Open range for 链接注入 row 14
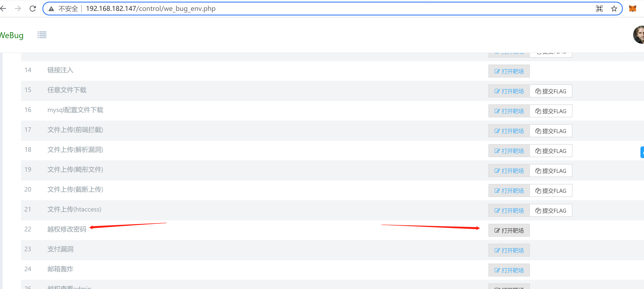The height and width of the screenshot is (289, 644). click(509, 71)
